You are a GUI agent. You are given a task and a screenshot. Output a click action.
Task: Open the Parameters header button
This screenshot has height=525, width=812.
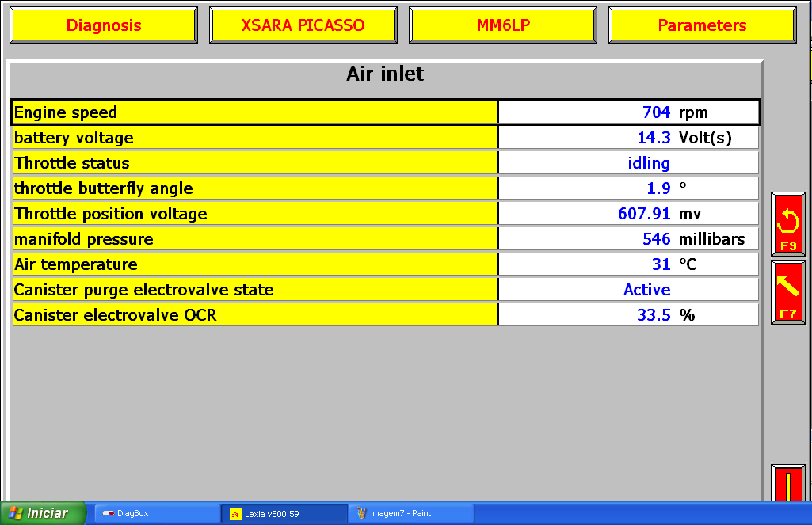point(702,25)
